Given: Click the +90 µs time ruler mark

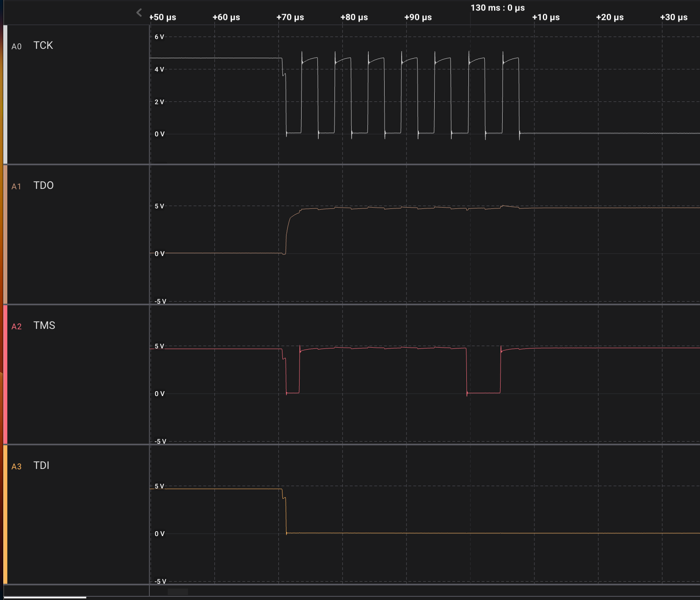Looking at the screenshot, I should pos(418,17).
